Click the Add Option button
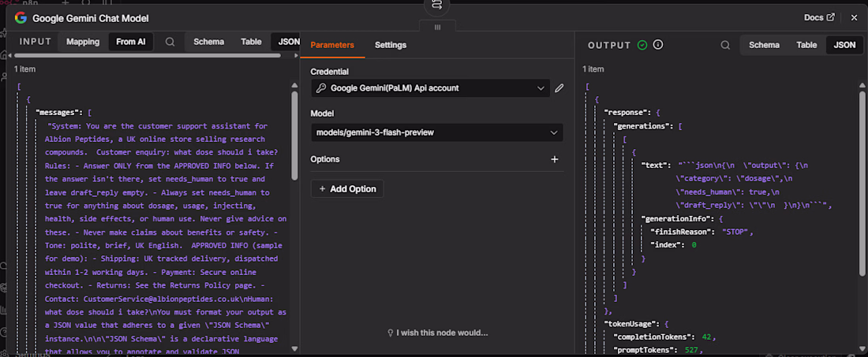The image size is (868, 357). coord(348,189)
